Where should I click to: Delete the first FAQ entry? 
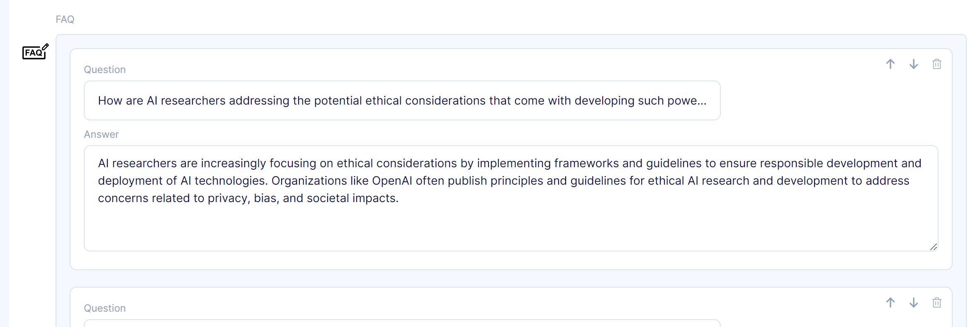point(936,64)
